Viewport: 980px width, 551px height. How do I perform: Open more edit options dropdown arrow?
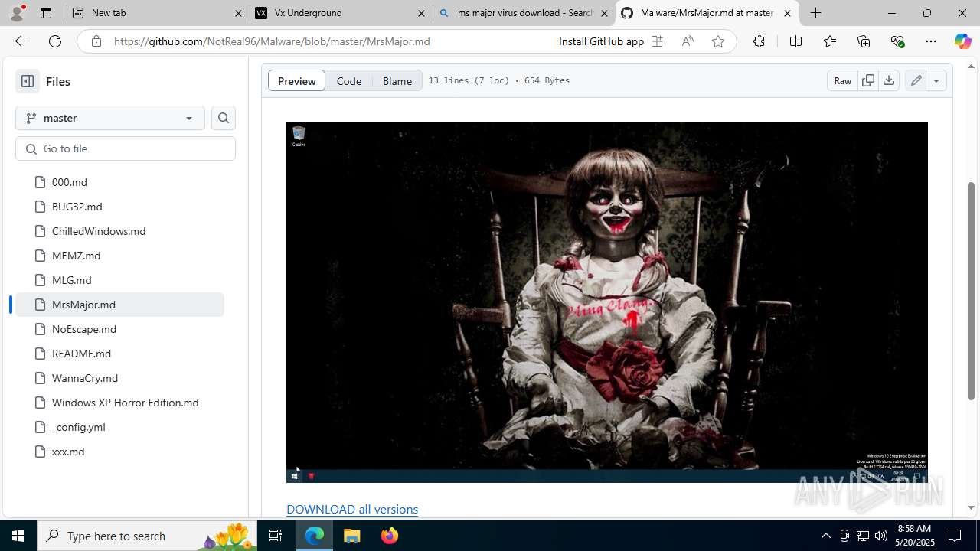pos(936,80)
